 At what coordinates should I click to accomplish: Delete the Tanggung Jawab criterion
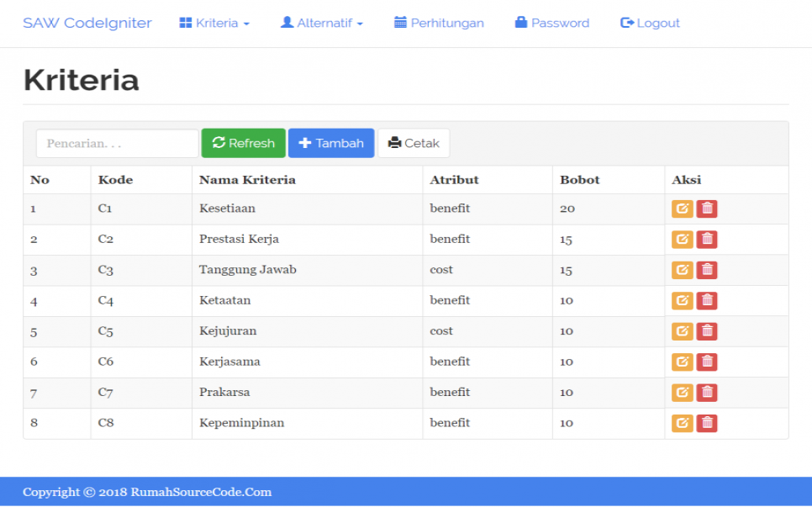click(x=707, y=270)
